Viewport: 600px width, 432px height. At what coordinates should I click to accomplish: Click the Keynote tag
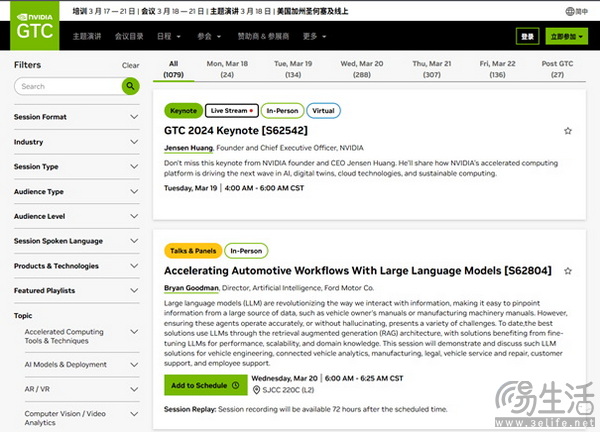pyautogui.click(x=183, y=111)
